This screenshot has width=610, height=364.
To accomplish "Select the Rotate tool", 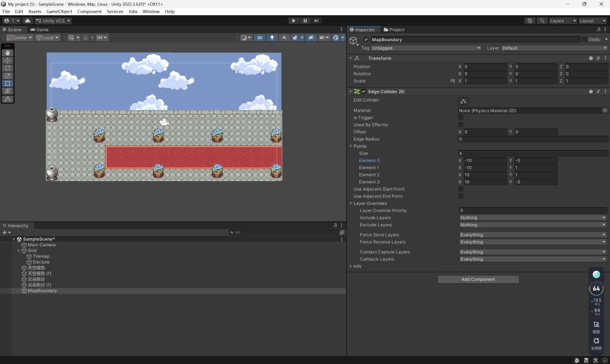I will pyautogui.click(x=7, y=68).
